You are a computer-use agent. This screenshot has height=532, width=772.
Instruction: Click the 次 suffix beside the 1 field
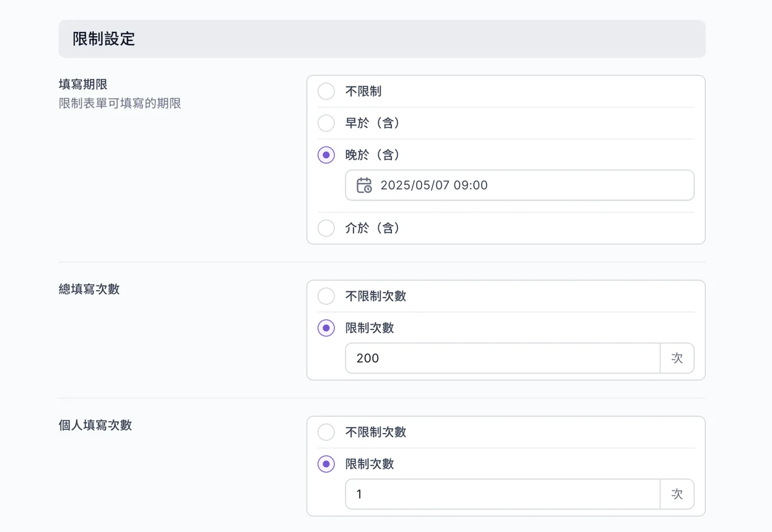coord(677,495)
